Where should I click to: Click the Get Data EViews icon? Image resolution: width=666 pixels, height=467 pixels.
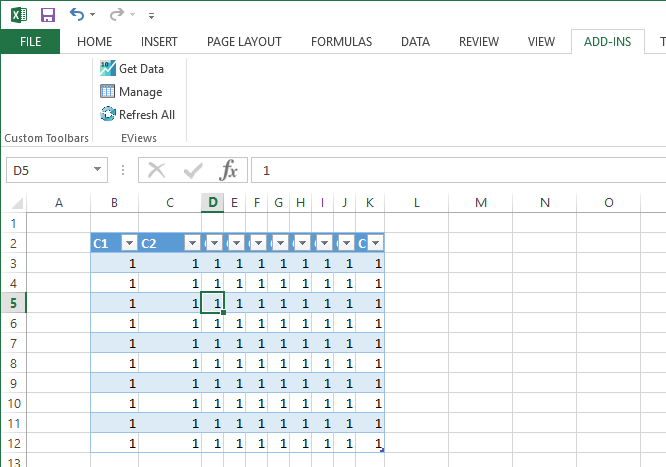click(x=108, y=68)
